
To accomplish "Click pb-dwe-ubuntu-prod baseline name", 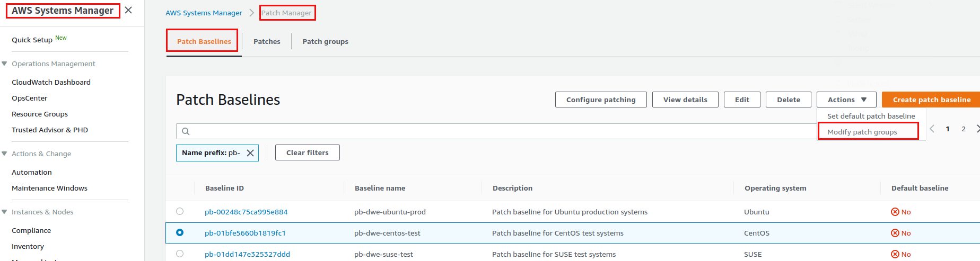I will pyautogui.click(x=390, y=212).
